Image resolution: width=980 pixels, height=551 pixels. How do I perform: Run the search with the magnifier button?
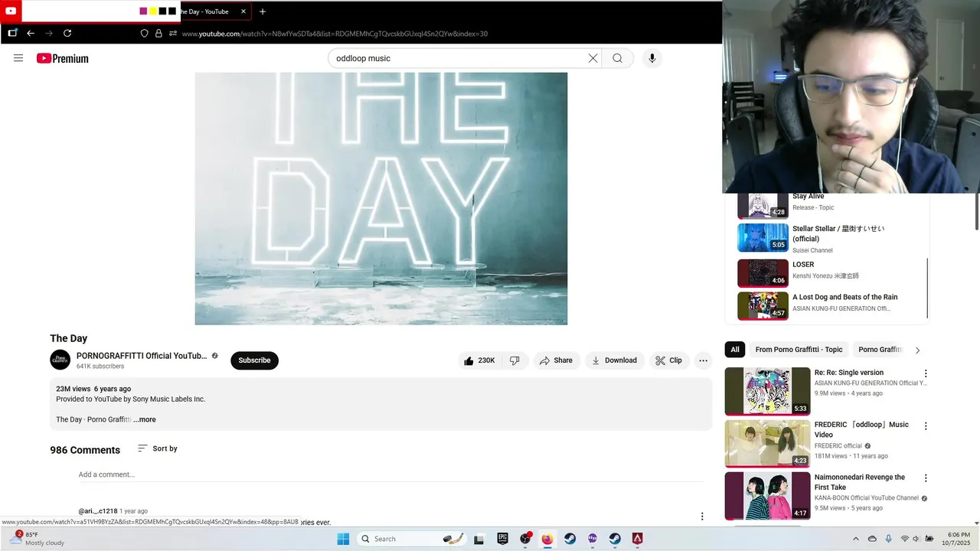coord(617,58)
